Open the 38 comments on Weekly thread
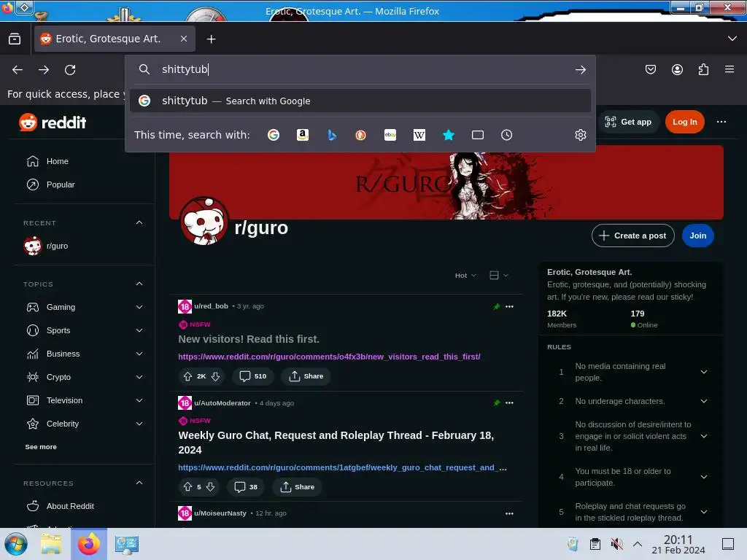 click(x=246, y=487)
